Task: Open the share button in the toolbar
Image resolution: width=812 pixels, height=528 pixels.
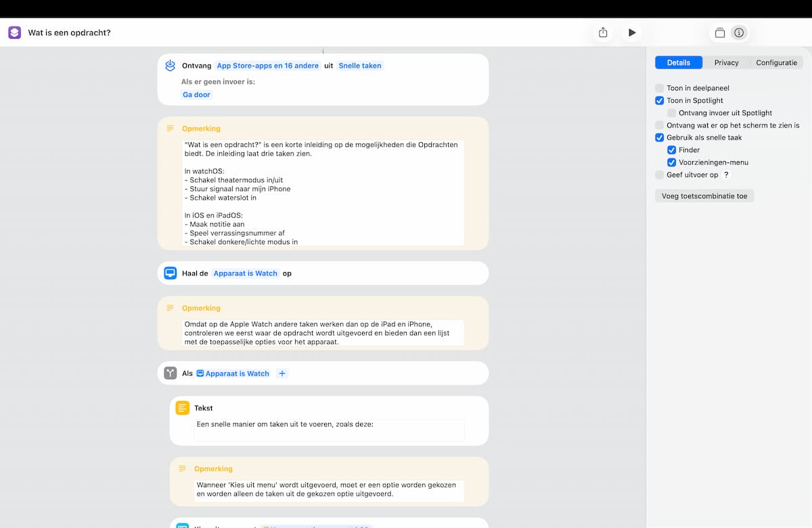Action: coord(603,32)
